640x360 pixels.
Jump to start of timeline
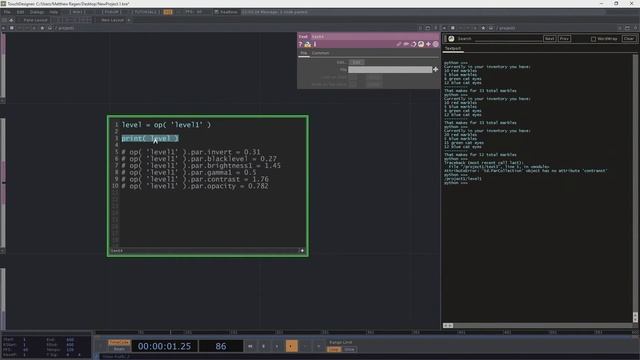tap(250, 346)
